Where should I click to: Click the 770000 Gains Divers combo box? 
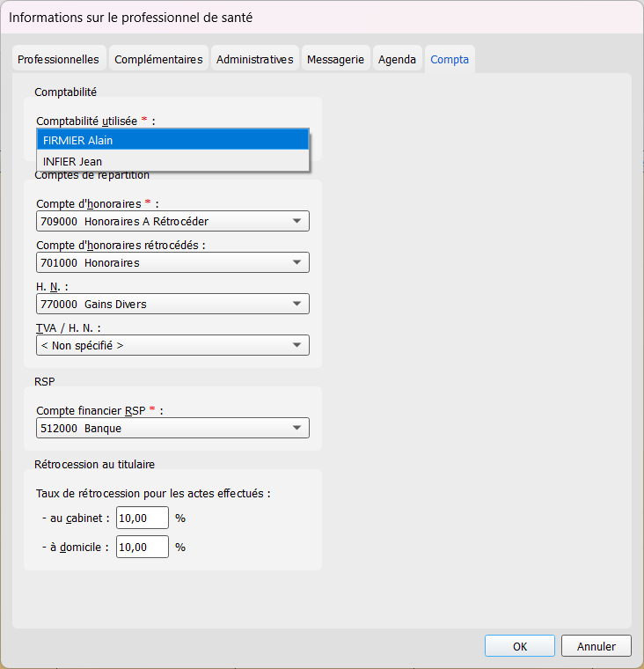(x=172, y=304)
